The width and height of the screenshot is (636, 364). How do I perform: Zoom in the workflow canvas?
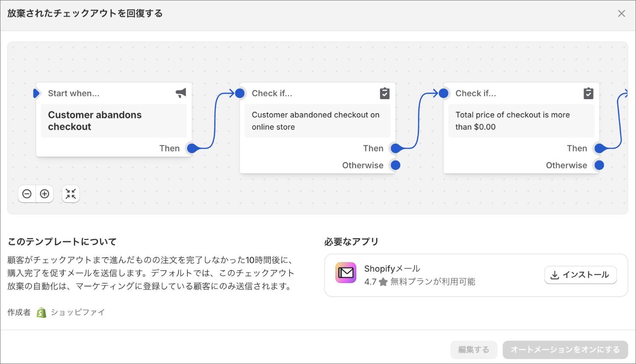click(45, 194)
